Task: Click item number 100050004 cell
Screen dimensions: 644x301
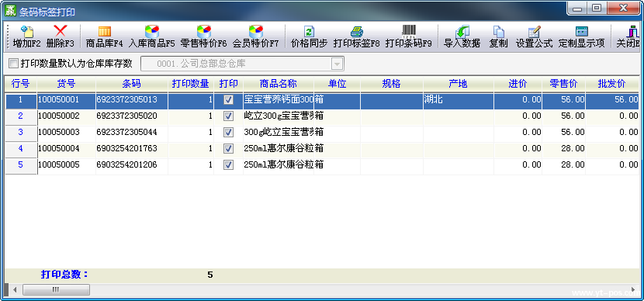Action: tap(66, 149)
